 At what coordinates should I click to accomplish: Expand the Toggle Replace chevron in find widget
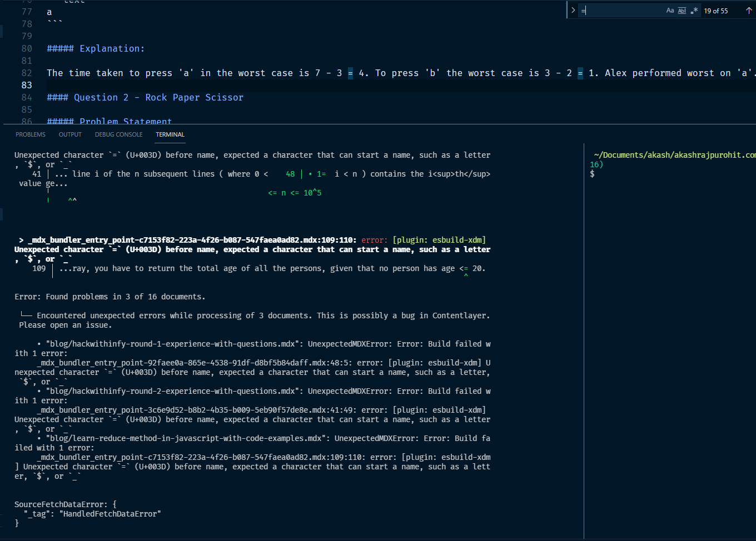coord(573,10)
